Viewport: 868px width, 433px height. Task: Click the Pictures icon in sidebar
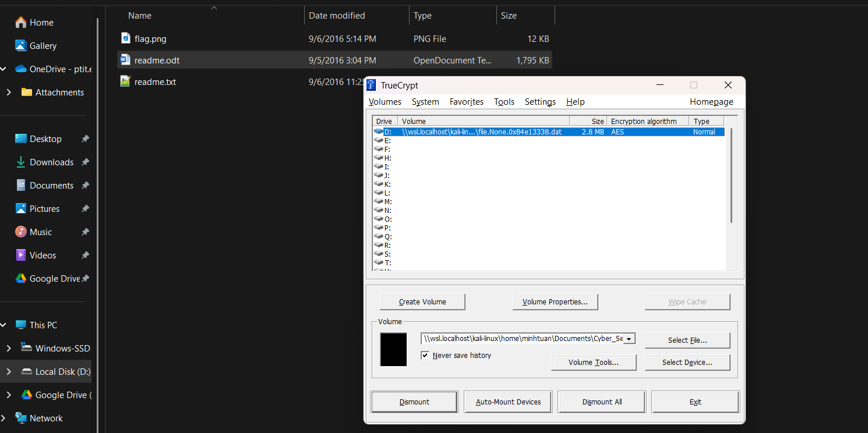(x=21, y=208)
